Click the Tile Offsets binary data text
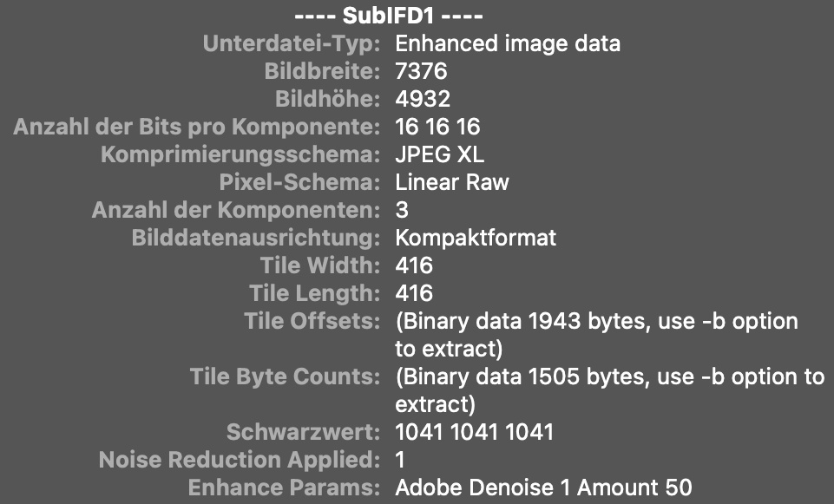Viewport: 834px width, 504px height. 595,321
